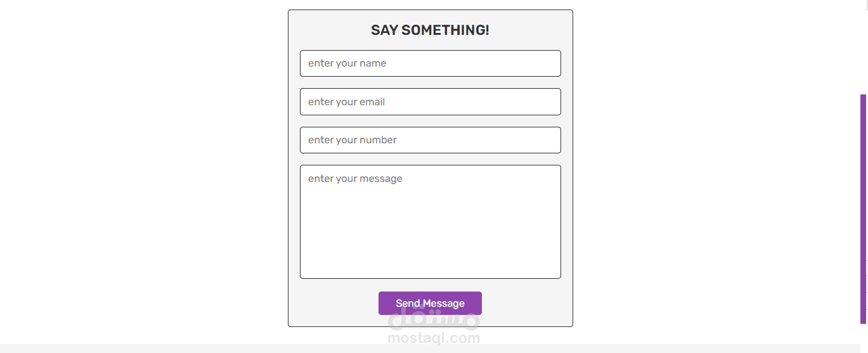Click the 'SAY SOMETHING!' heading
This screenshot has width=868, height=353.
[430, 30]
